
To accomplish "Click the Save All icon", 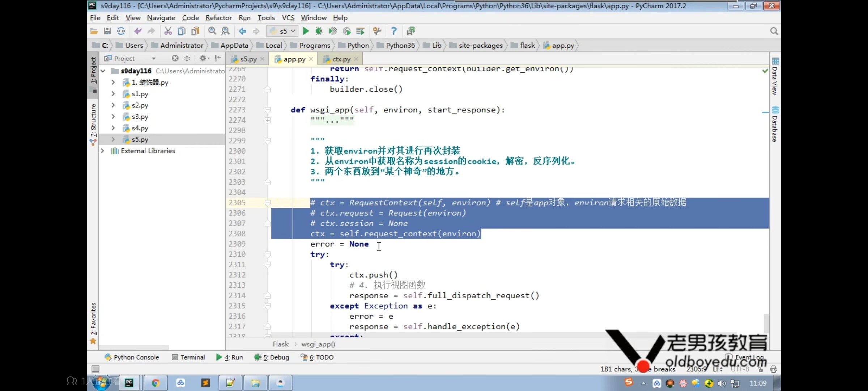I will [x=107, y=31].
